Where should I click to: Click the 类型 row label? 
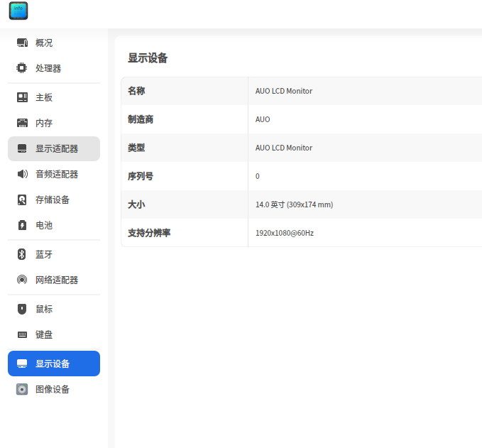[x=136, y=148]
